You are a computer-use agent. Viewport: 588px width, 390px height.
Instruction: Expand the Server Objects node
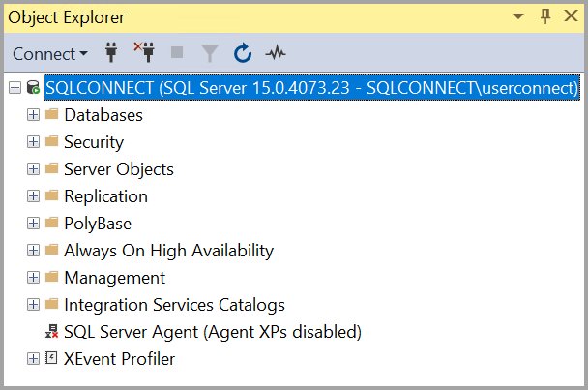33,169
